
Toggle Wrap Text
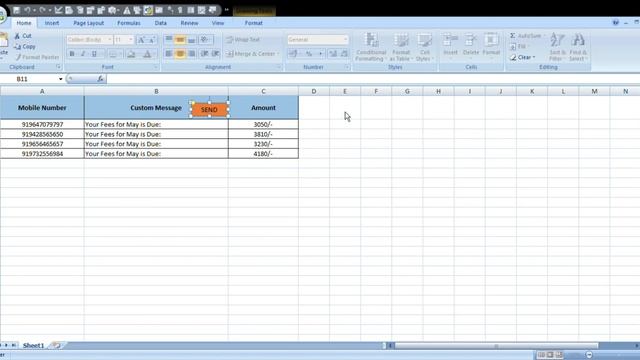(x=242, y=40)
